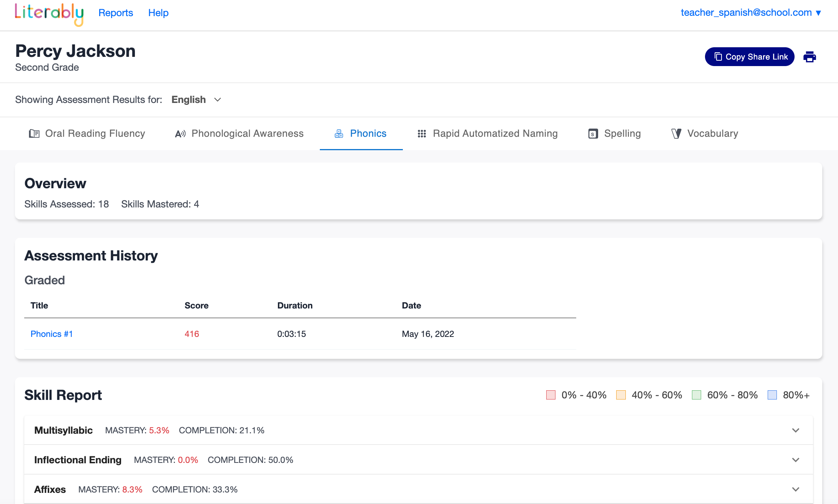838x504 pixels.
Task: Open the Phonics #1 assessment link
Action: [x=52, y=334]
